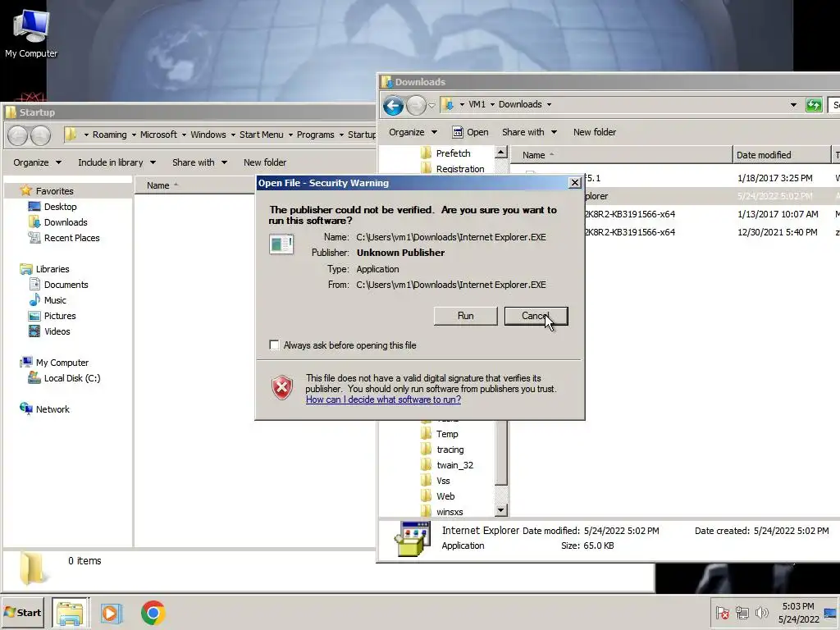
Task: Sort by Name column in Downloads window
Action: coord(622,155)
